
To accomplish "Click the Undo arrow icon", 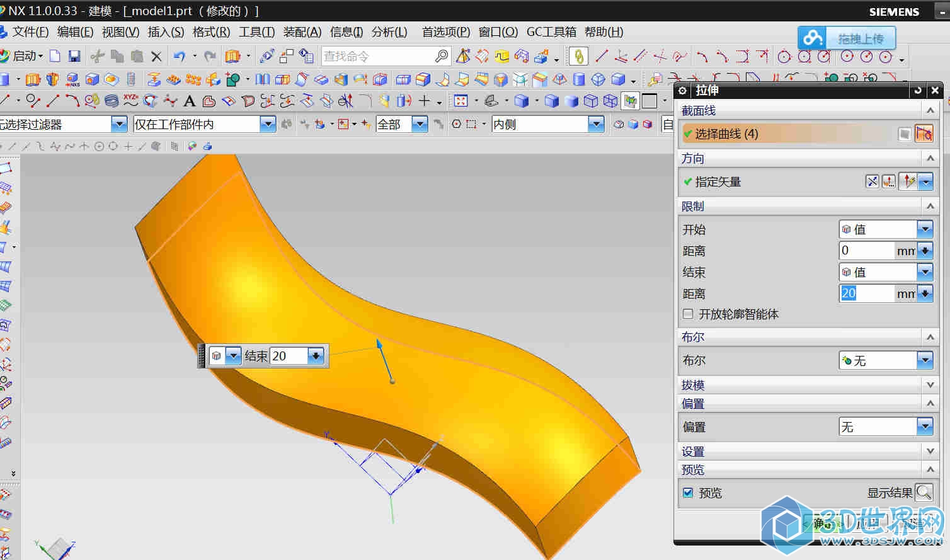I will pos(180,56).
